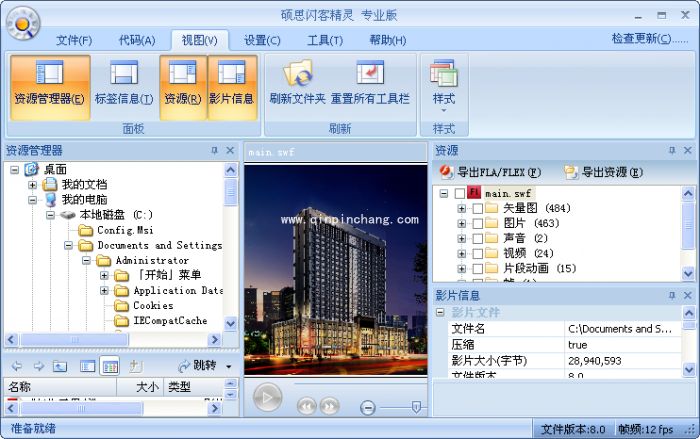The image size is (700, 439).
Task: Expand the 矢量图 resource folder
Action: coord(462,209)
